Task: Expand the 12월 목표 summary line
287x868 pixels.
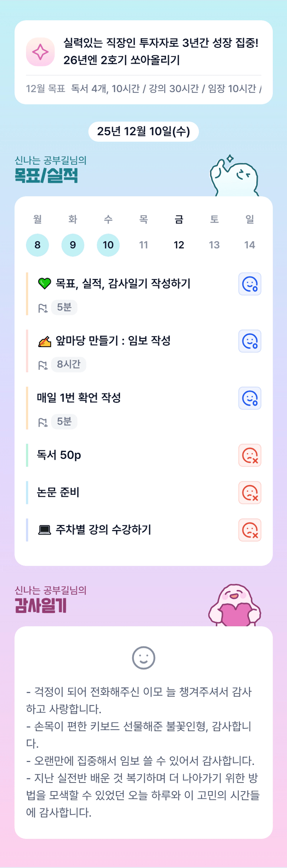Action: (143, 89)
